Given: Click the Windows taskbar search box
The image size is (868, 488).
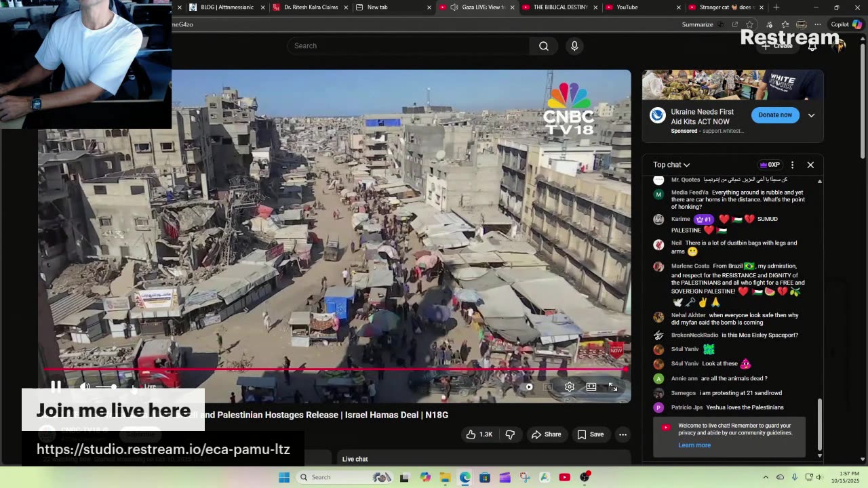Looking at the screenshot, I should pos(345,477).
